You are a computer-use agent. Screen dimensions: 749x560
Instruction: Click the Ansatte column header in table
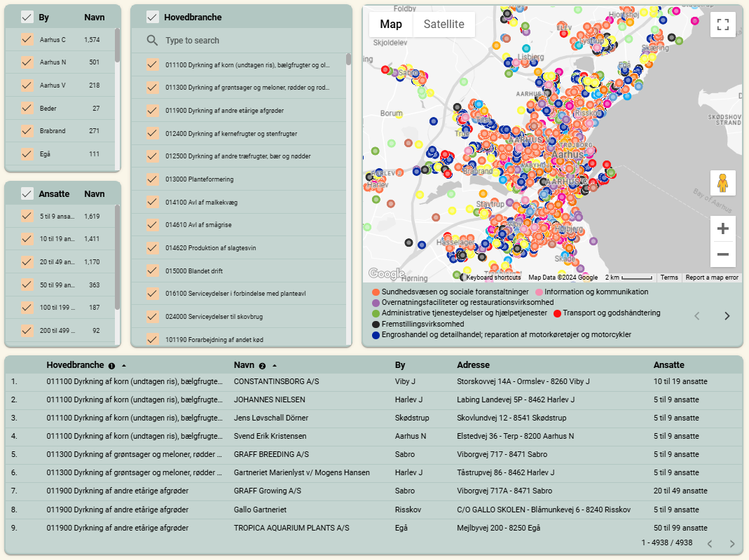(x=668, y=365)
